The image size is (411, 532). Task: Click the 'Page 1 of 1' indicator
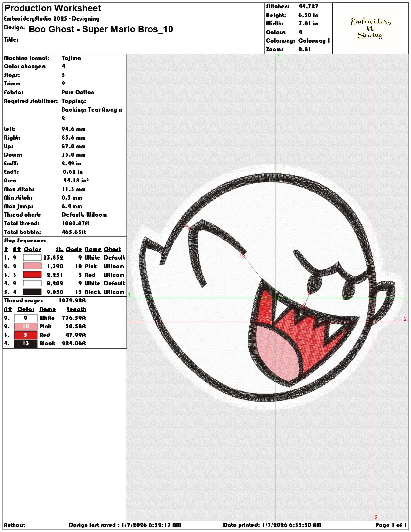click(391, 525)
